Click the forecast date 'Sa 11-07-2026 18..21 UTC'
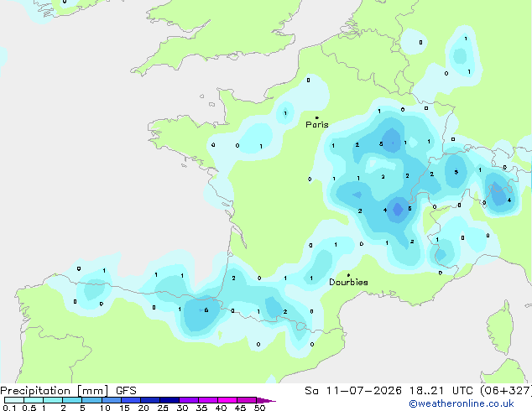 [389, 391]
